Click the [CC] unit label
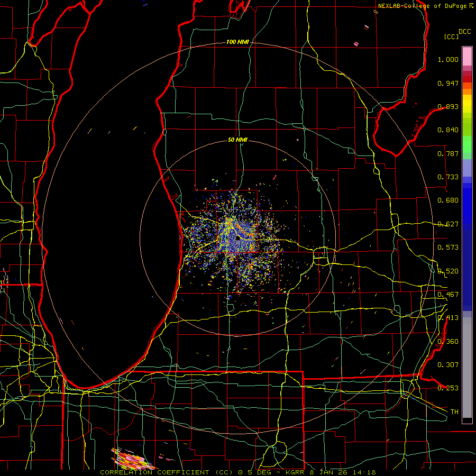The image size is (476, 476). [451, 36]
